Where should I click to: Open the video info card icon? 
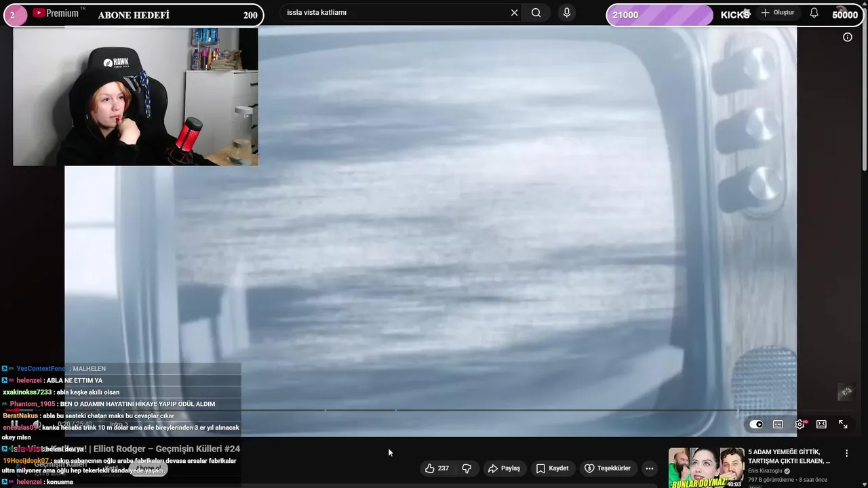pyautogui.click(x=847, y=37)
